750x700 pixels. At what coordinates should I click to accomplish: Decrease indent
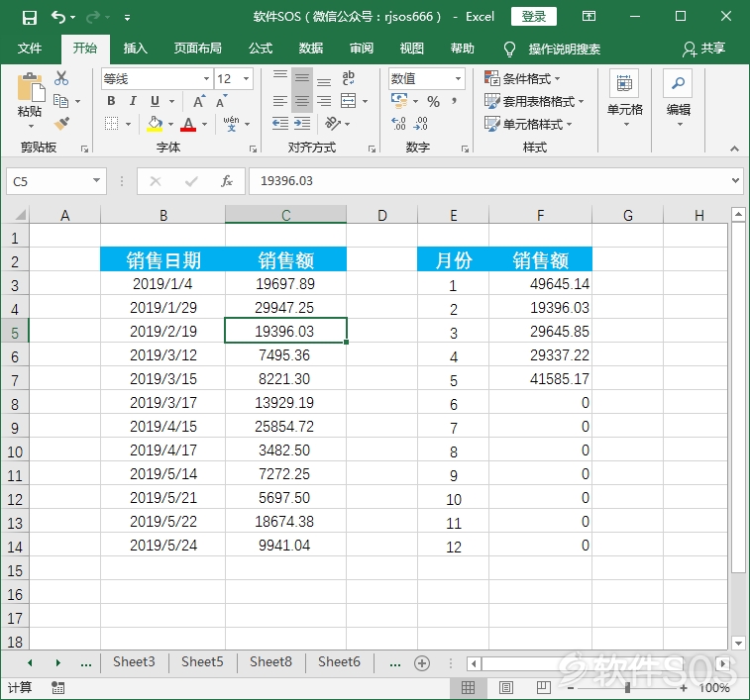tap(279, 124)
